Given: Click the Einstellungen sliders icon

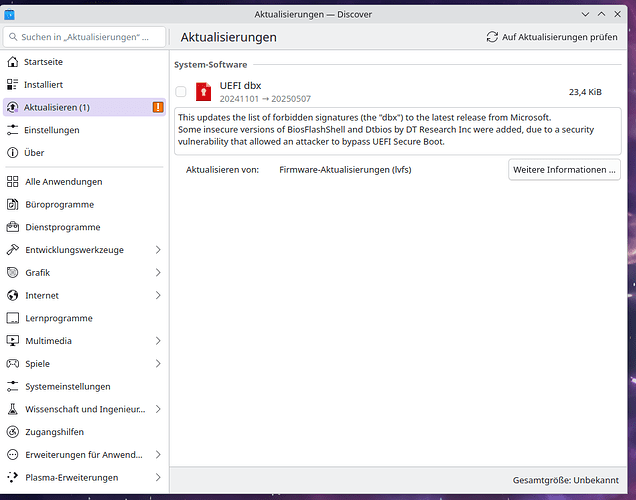Looking at the screenshot, I should [13, 130].
